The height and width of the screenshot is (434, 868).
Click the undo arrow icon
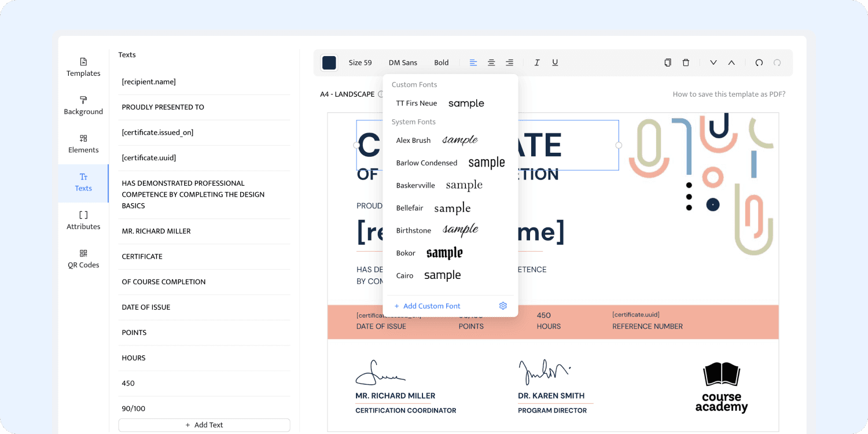[759, 62]
